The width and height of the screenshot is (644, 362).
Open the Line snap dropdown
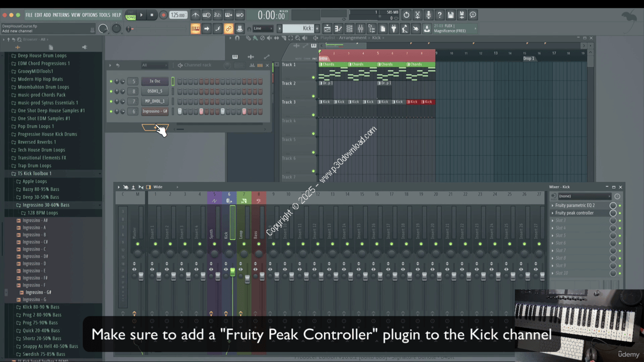click(x=262, y=29)
